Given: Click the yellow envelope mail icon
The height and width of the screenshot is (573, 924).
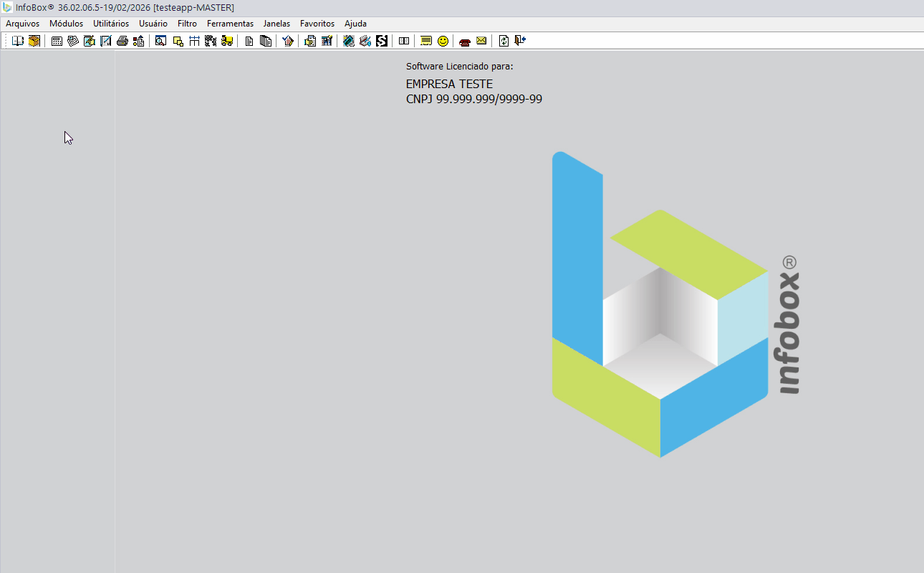Looking at the screenshot, I should [x=481, y=41].
